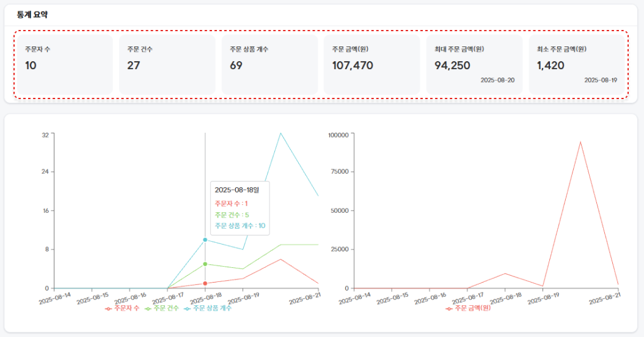
Task: Click the green data point on 2025-08-18
Action: pos(205,264)
